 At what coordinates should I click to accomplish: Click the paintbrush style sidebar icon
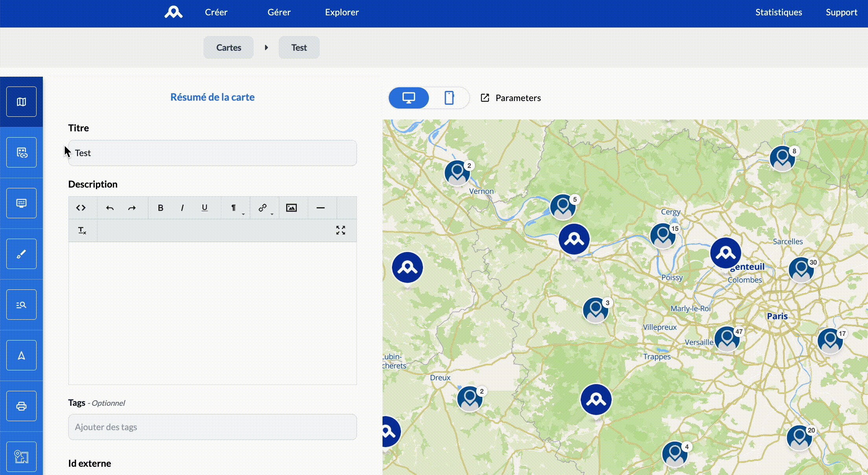[x=21, y=254]
